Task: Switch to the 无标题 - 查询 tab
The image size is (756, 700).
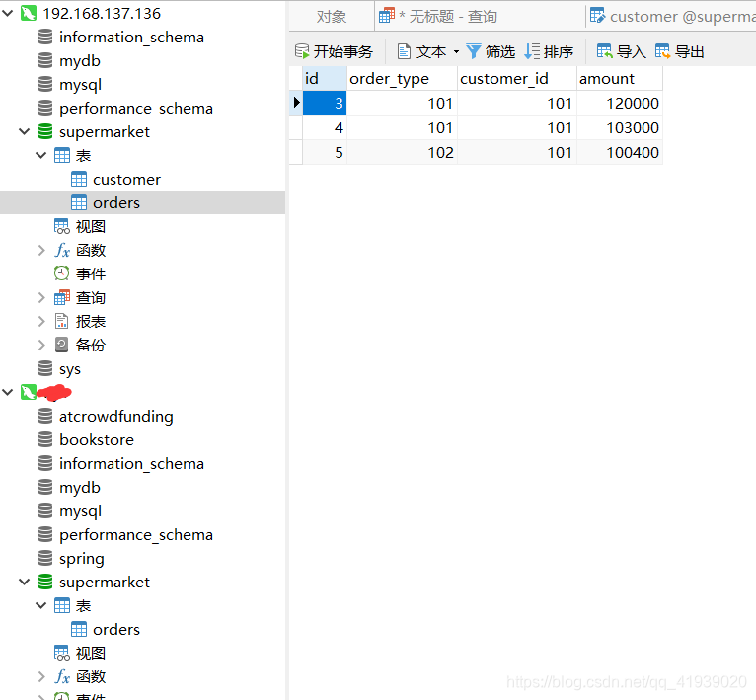Action: pyautogui.click(x=481, y=17)
